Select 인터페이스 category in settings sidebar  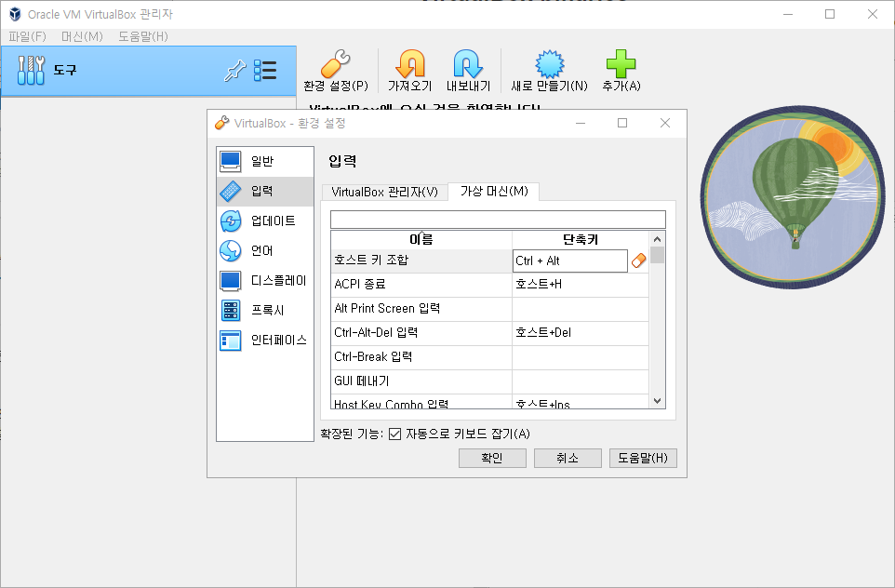(265, 341)
